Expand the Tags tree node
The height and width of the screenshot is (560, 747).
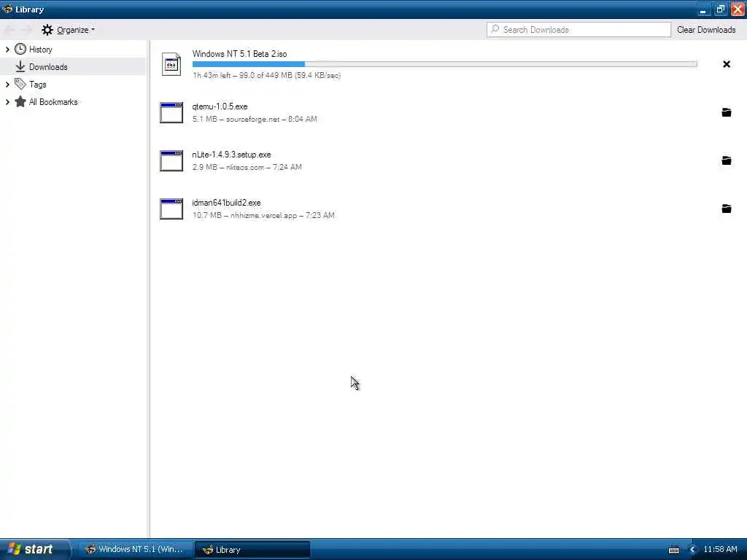coord(7,85)
